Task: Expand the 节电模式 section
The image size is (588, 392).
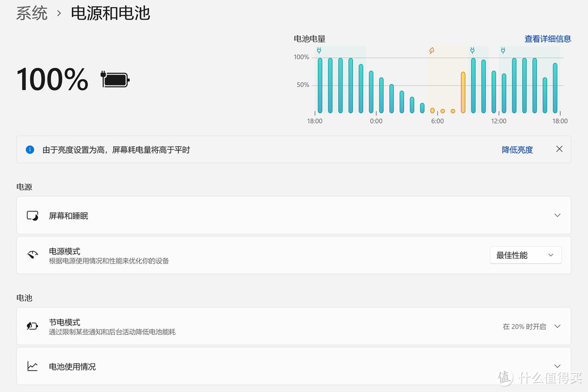Action: pyautogui.click(x=557, y=326)
